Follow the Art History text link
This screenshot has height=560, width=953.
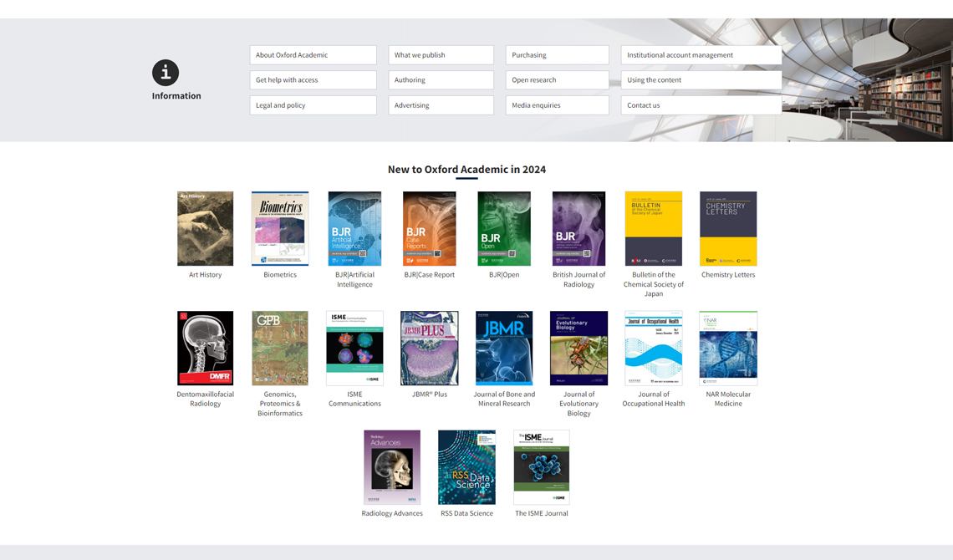(x=206, y=274)
